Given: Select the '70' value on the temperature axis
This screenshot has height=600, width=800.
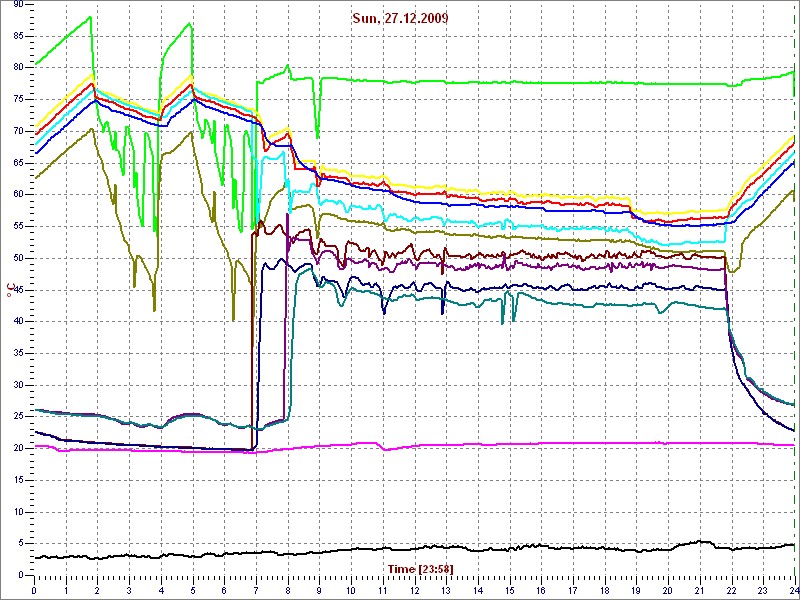Looking at the screenshot, I should coord(18,131).
